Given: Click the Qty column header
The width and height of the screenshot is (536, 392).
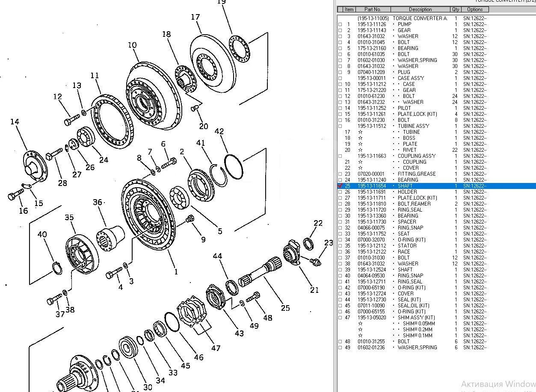Looking at the screenshot, I should pos(456,9).
